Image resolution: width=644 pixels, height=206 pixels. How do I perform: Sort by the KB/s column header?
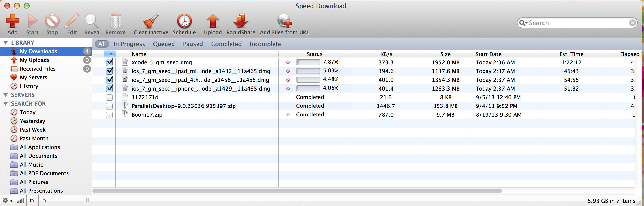[x=386, y=54]
